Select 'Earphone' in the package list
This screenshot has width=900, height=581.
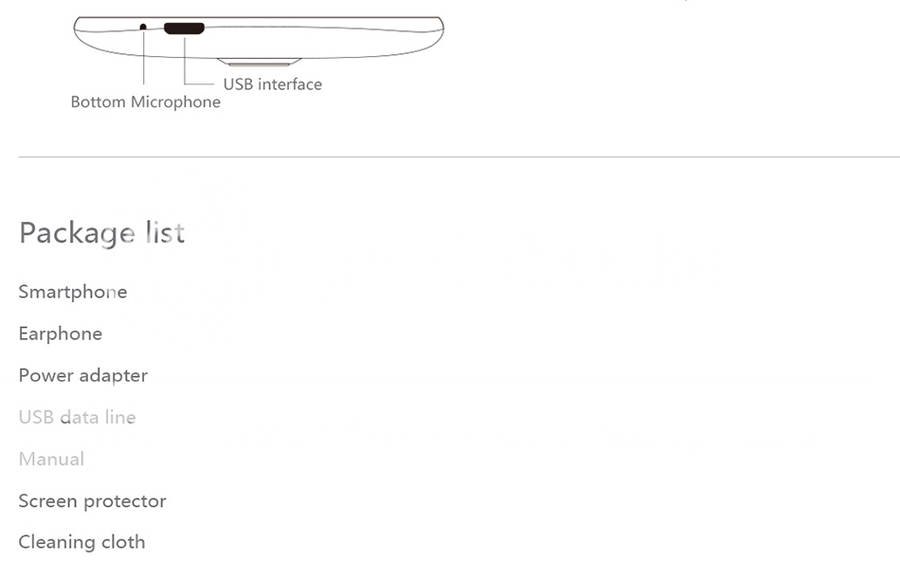(x=60, y=334)
